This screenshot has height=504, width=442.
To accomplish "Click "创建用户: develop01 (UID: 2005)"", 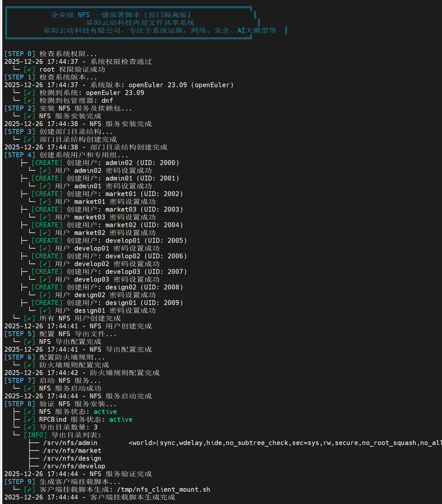I will pos(127,240).
